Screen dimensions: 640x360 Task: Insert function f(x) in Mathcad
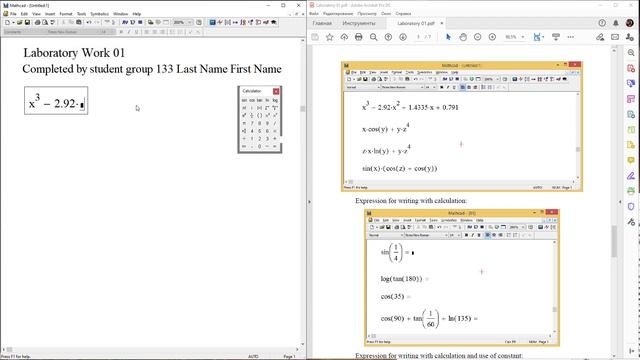pyautogui.click(x=125, y=22)
